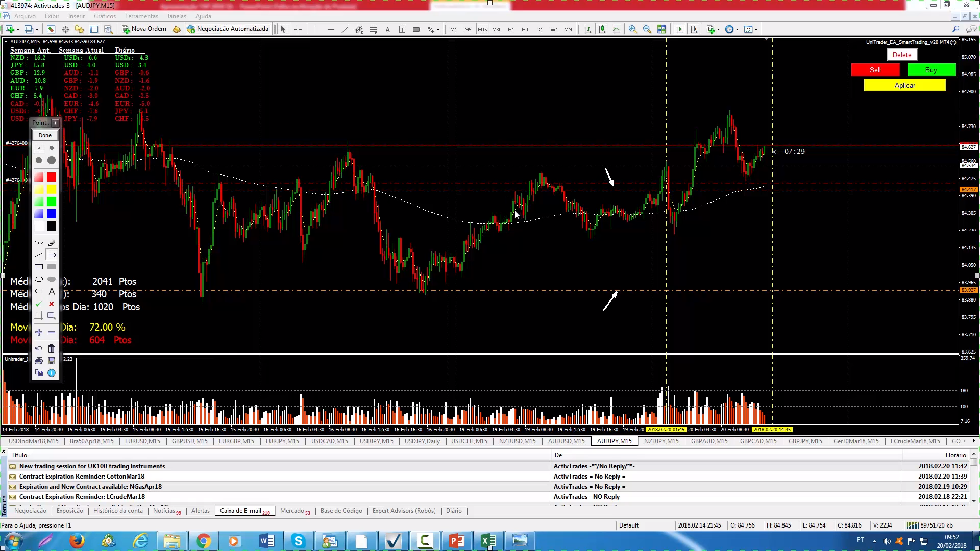Select largest pen size in Pointofix
This screenshot has height=551, width=980.
[x=52, y=160]
